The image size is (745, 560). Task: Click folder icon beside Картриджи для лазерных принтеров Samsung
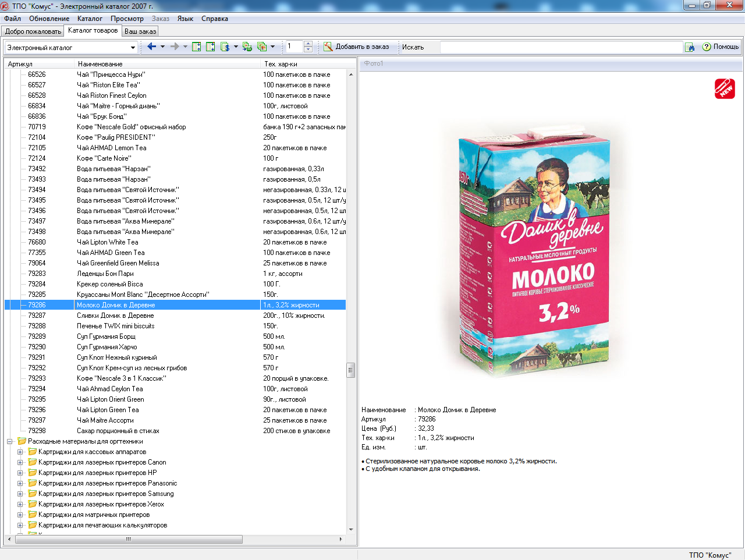click(x=33, y=494)
